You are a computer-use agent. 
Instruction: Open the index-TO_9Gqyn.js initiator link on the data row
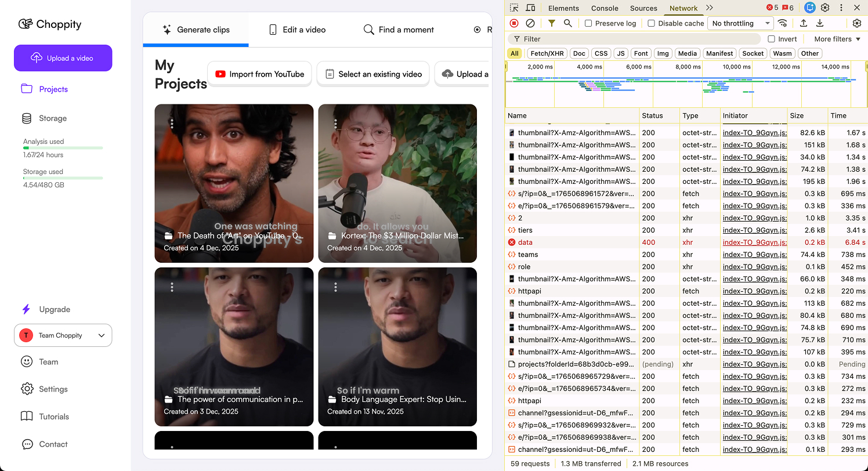point(754,242)
